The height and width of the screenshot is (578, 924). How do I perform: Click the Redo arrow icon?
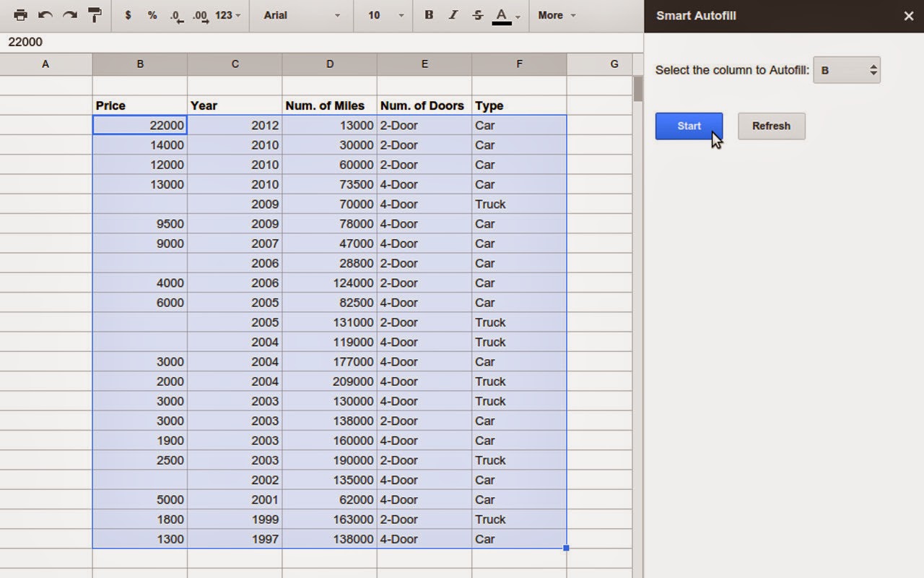69,15
